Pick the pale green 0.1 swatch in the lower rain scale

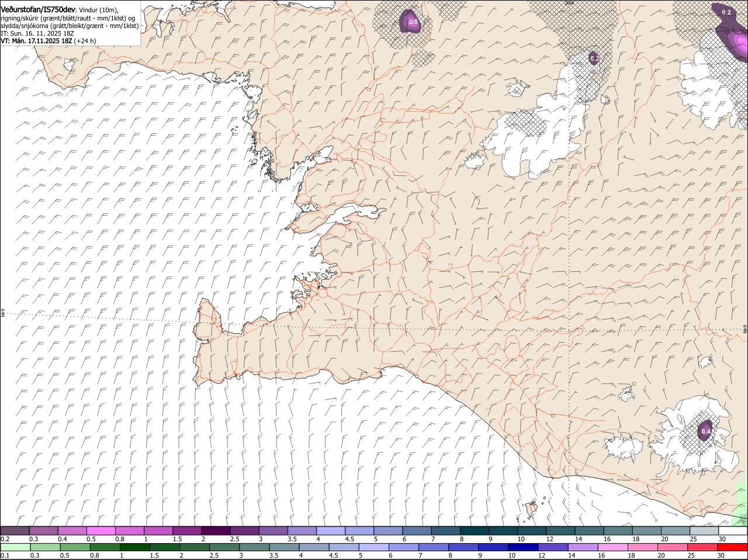pos(15,547)
